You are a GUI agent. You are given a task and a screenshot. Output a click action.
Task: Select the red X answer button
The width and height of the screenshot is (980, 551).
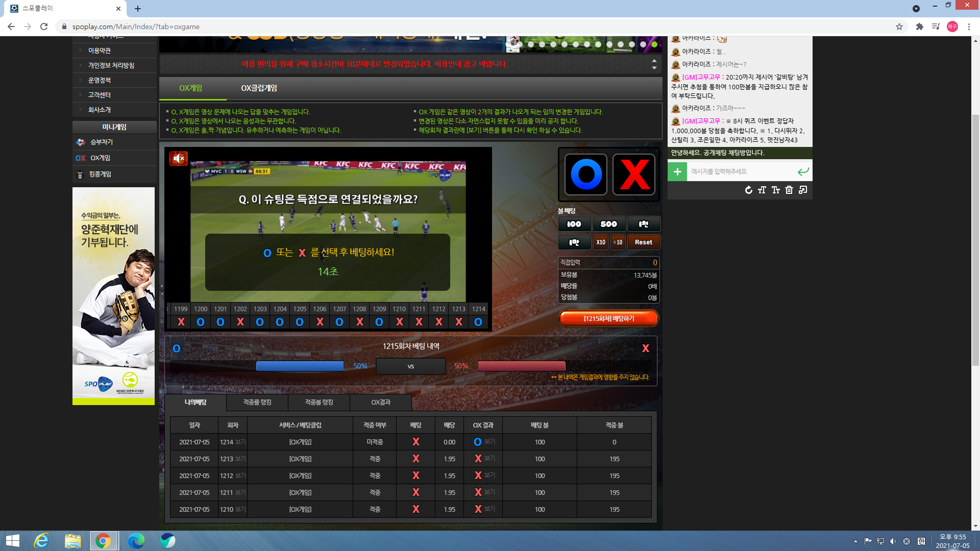pyautogui.click(x=634, y=174)
